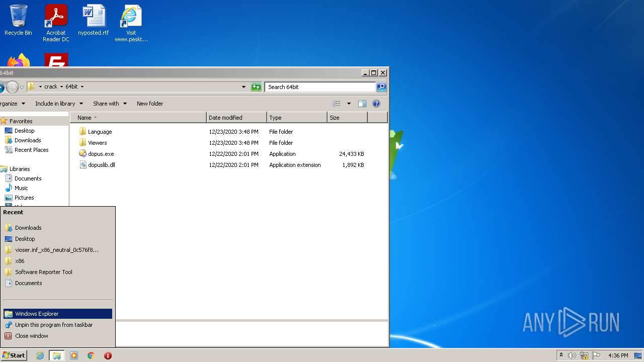Viewport: 644px width, 362px height.
Task: Click the New folder button
Action: (150, 104)
